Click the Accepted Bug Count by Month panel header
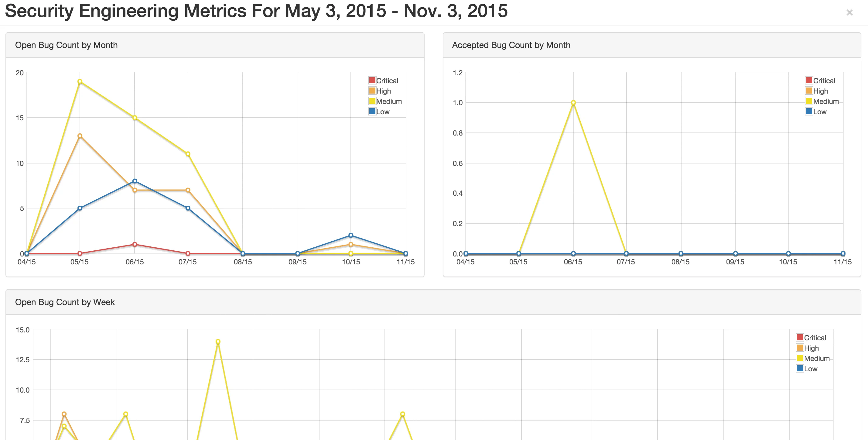Viewport: 868px width, 440px height. click(x=511, y=45)
